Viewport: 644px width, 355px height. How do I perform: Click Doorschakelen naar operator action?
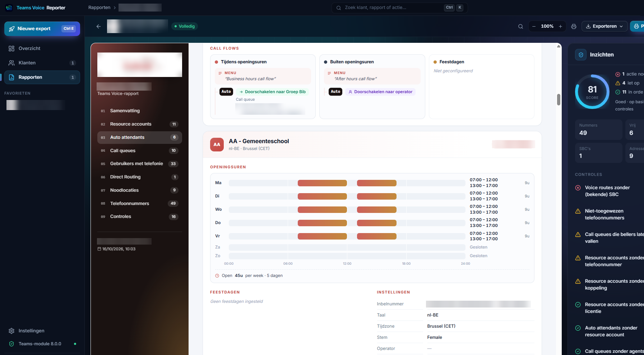[380, 92]
